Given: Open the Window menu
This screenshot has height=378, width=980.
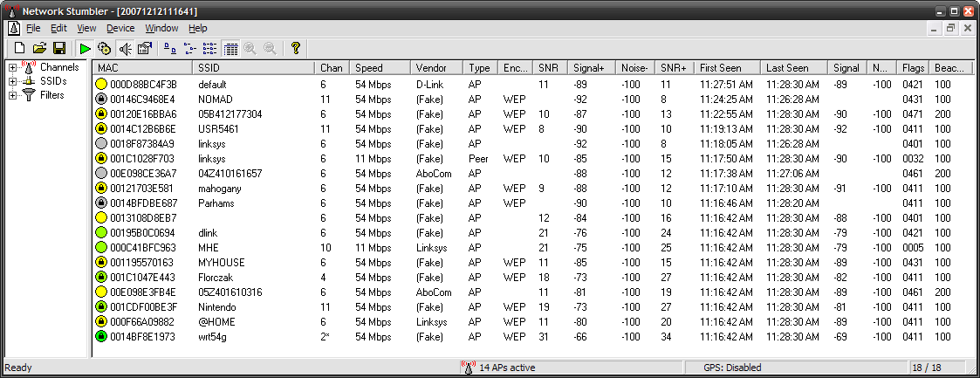Looking at the screenshot, I should coord(161,28).
